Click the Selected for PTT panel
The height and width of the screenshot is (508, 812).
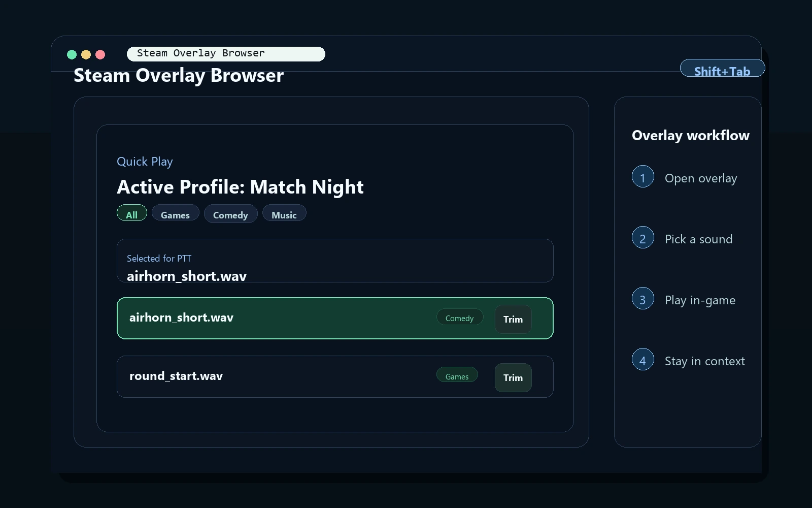coord(335,261)
